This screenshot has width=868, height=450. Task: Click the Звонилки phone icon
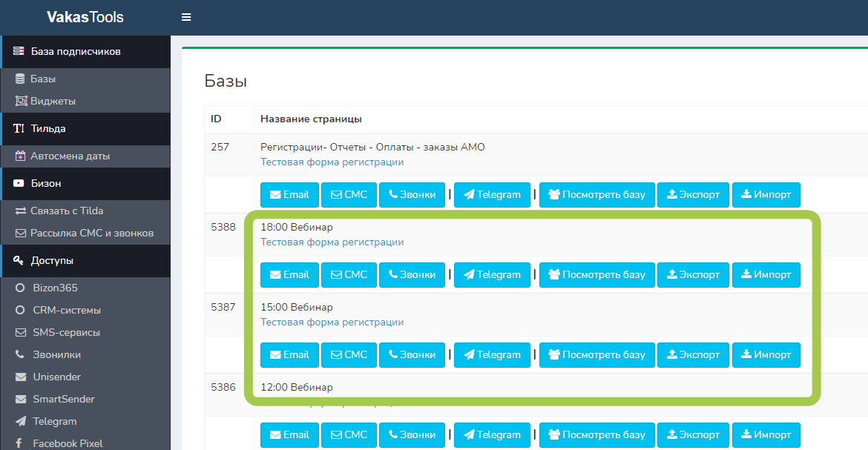pos(20,355)
